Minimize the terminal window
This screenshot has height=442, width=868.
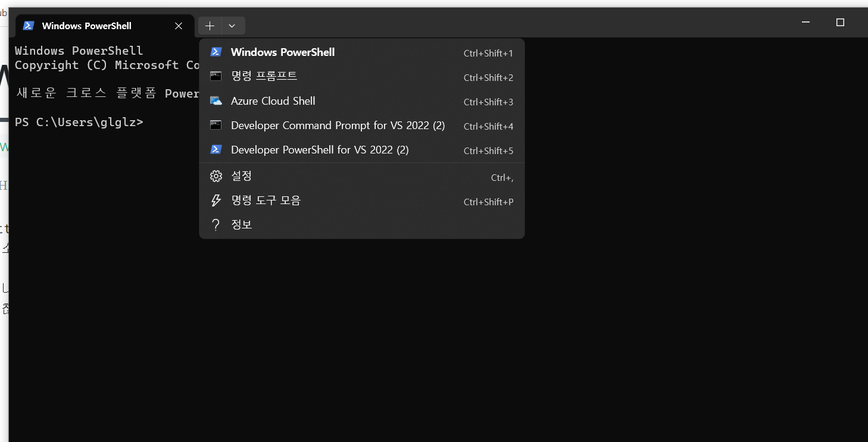(805, 23)
